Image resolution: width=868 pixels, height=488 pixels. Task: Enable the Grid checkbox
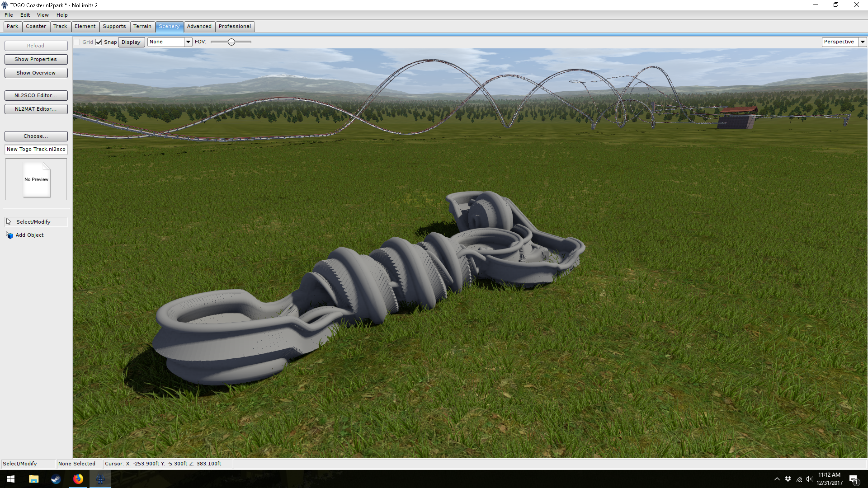point(77,42)
